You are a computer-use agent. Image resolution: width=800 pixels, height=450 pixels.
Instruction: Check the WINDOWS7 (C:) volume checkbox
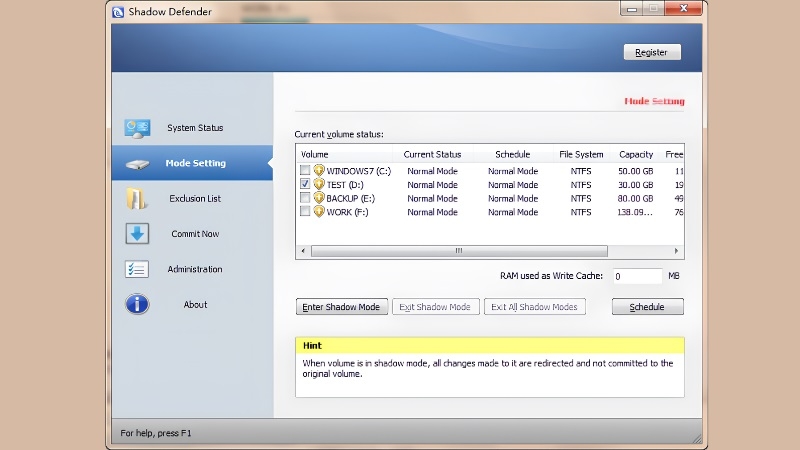pos(305,170)
